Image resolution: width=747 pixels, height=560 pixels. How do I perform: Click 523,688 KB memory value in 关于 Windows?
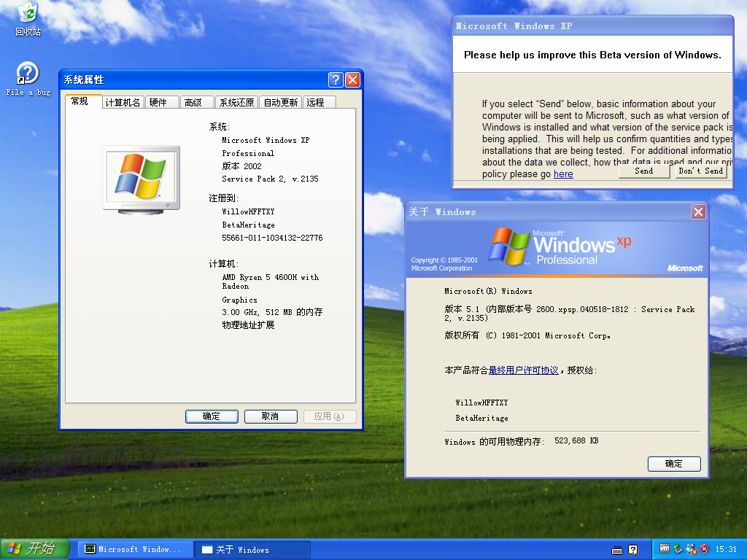[x=576, y=441]
